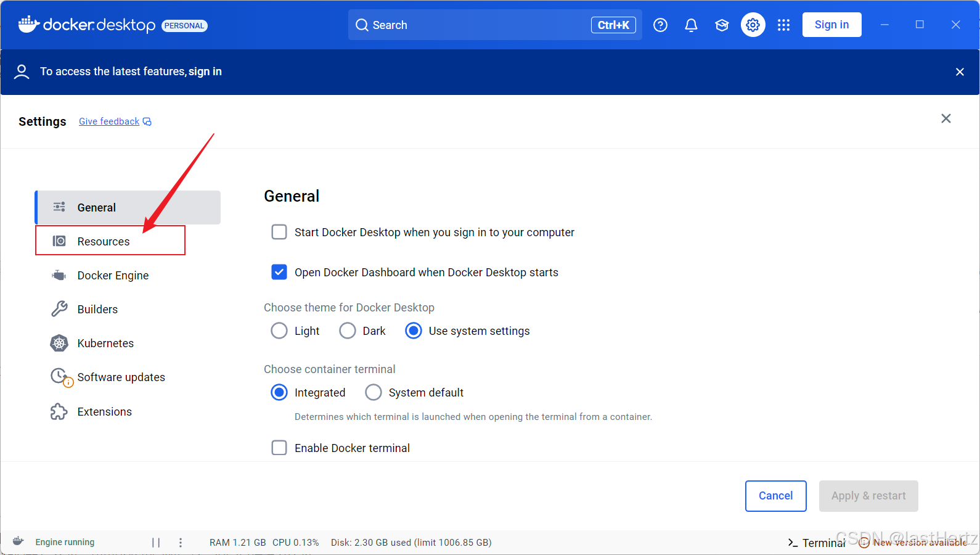Click the Cancel button
The height and width of the screenshot is (555, 980).
click(x=775, y=496)
